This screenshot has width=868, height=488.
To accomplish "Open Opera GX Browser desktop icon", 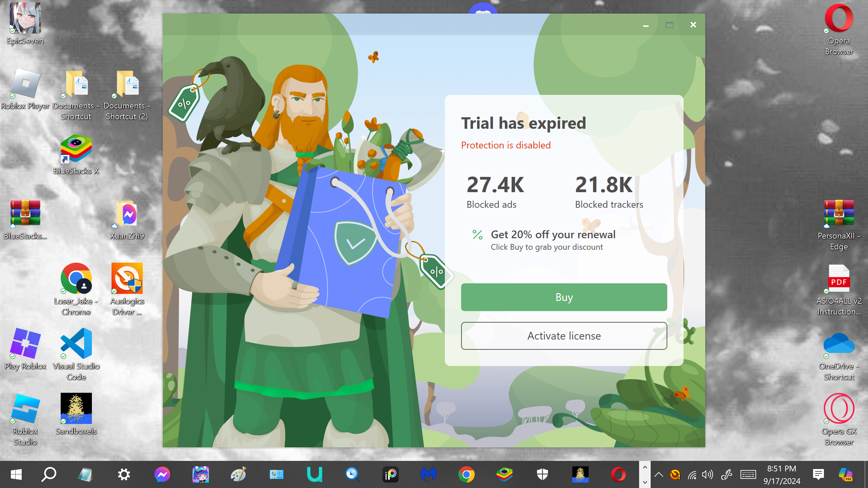I will pos(839,408).
